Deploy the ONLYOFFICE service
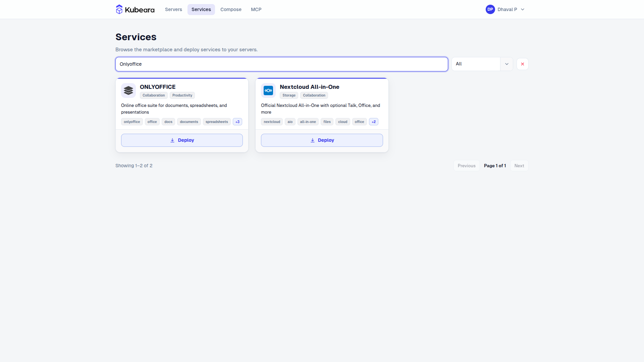Screen dimensions: 644x362 pos(182,140)
